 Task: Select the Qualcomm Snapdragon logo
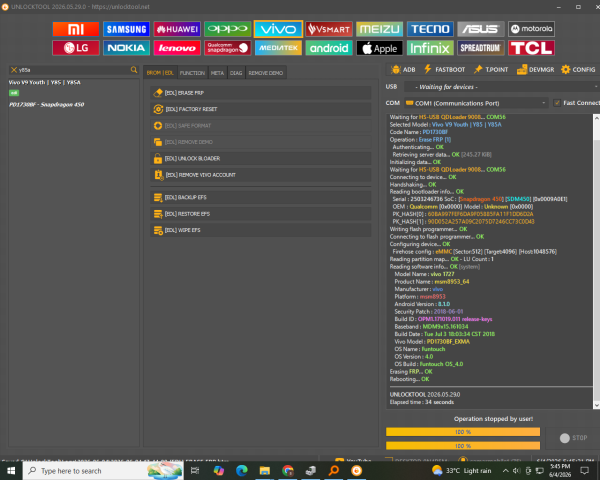228,48
